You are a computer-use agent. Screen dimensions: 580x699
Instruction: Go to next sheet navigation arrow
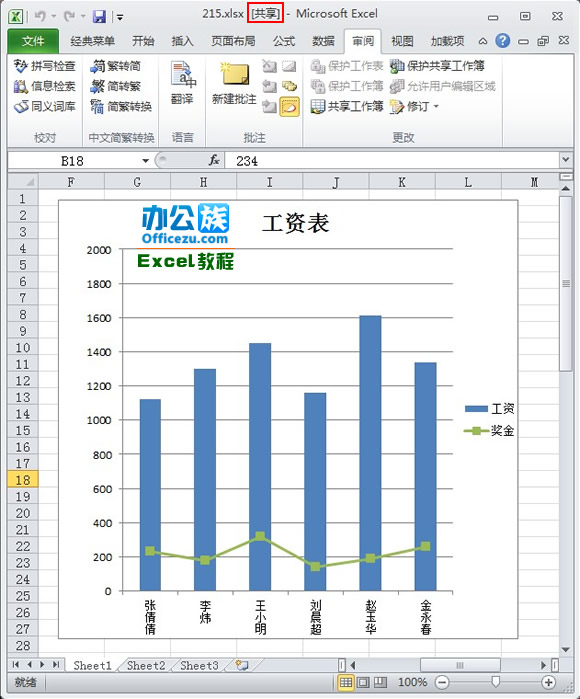point(42,665)
